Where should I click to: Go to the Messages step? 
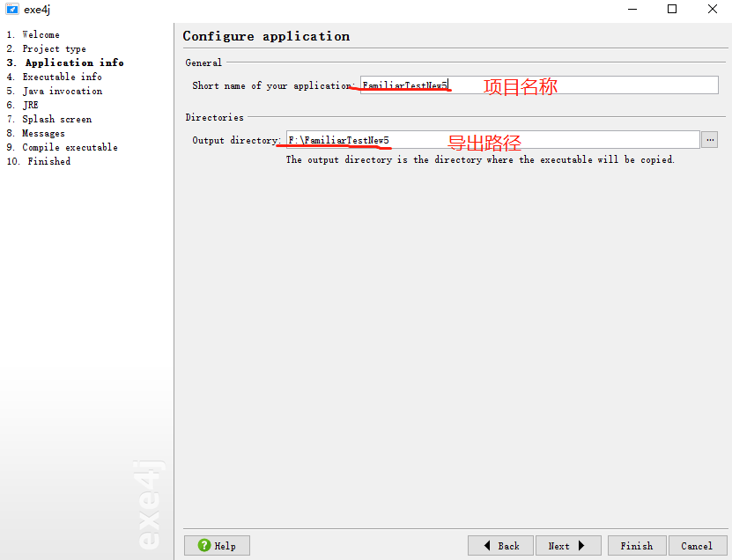43,133
